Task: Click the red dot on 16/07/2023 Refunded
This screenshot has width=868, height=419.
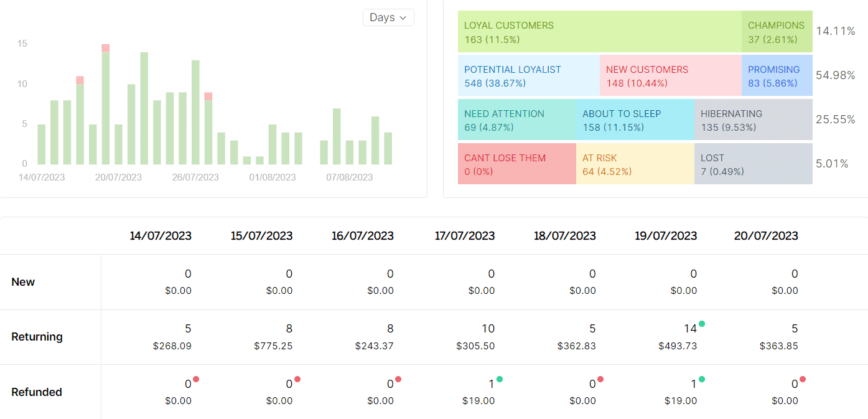Action: 398,379
